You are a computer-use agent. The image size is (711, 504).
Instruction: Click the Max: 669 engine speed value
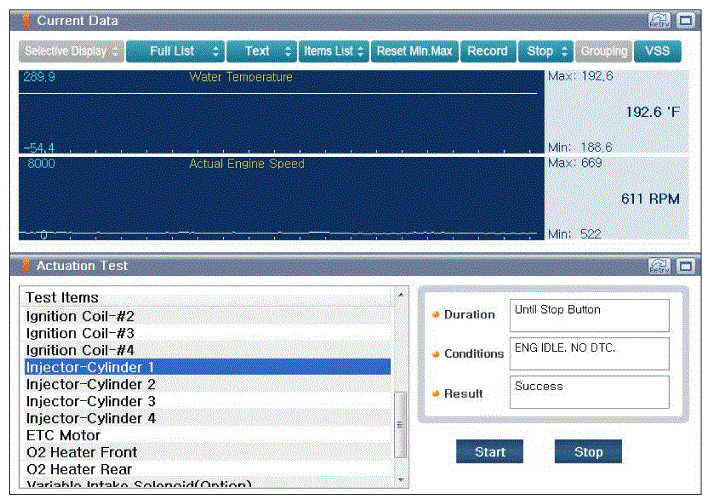[x=575, y=163]
